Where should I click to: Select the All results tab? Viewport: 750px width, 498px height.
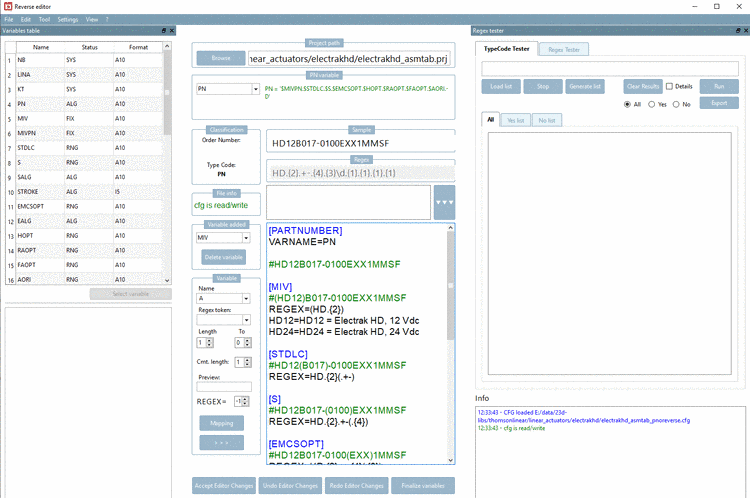click(x=490, y=120)
